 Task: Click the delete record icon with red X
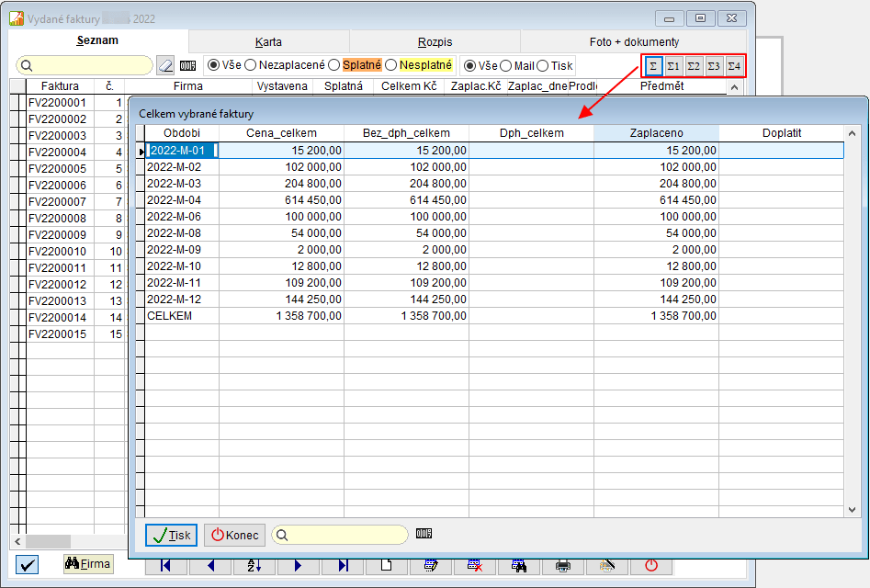(474, 565)
